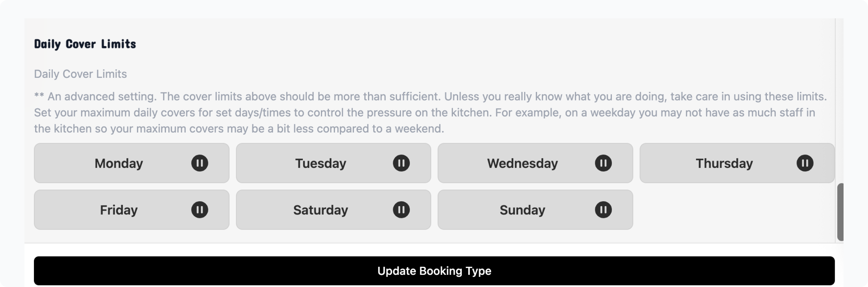Open the Saturday cover limit card

tap(320, 210)
